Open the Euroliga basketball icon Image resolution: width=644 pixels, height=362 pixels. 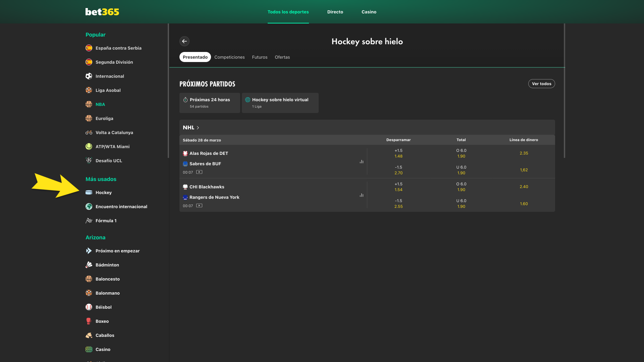pos(89,118)
